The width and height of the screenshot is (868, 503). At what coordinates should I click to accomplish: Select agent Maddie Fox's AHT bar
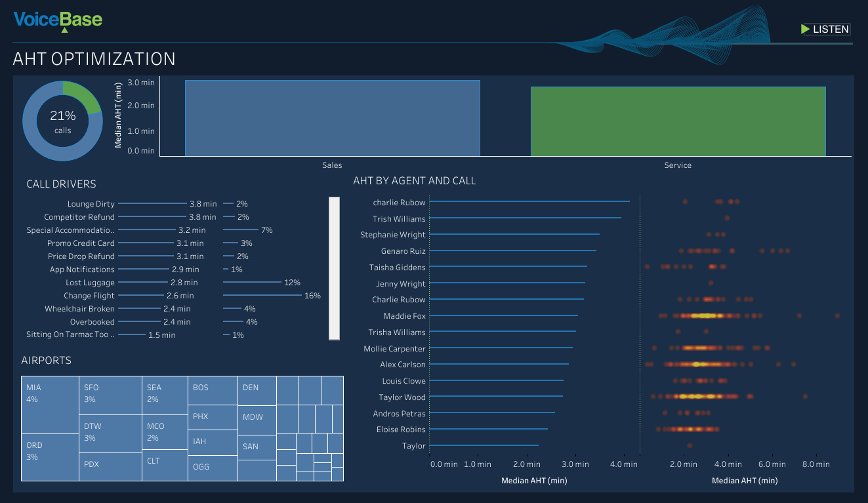click(x=503, y=316)
